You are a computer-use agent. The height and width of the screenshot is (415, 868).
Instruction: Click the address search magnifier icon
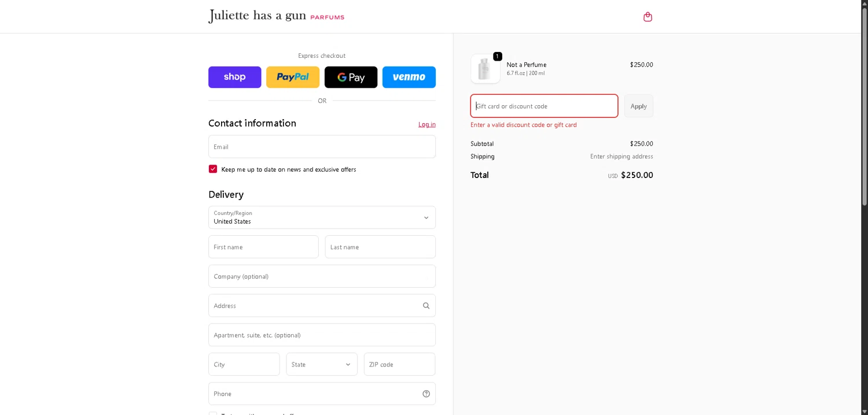click(x=426, y=306)
